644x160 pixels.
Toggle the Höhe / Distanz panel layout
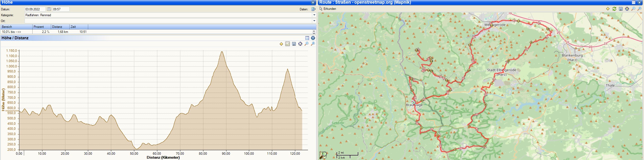pyautogui.click(x=307, y=38)
